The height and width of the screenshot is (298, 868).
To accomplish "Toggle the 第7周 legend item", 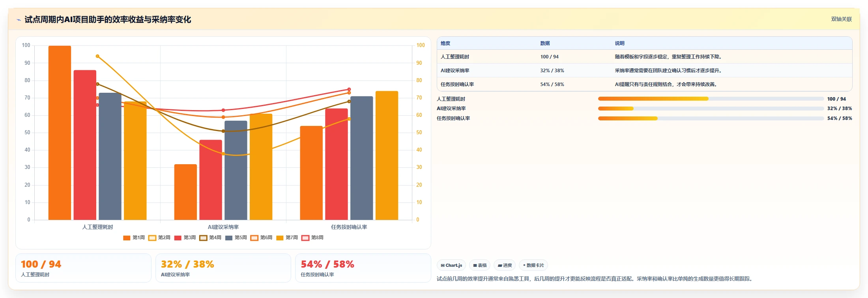I will coord(287,238).
